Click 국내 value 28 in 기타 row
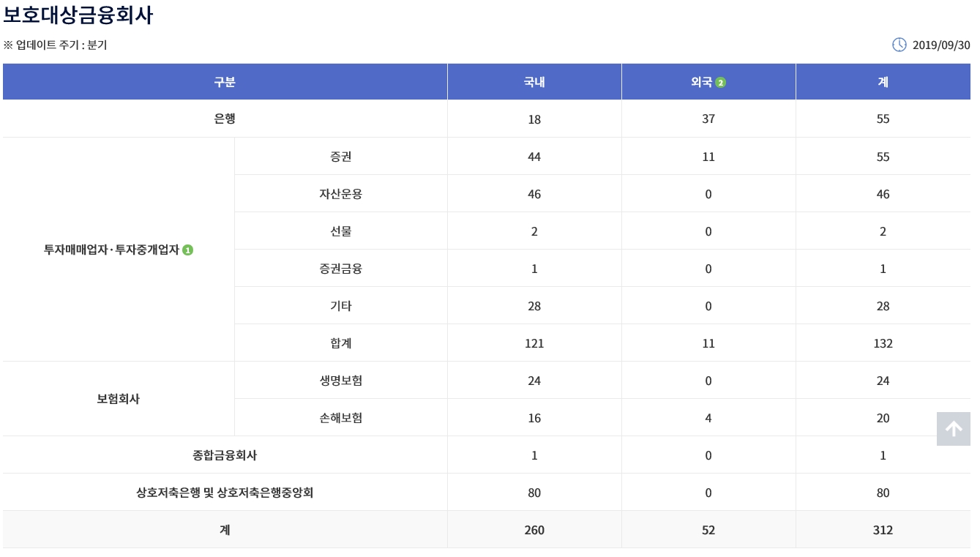Viewport: 980px width, 557px height. click(x=534, y=306)
